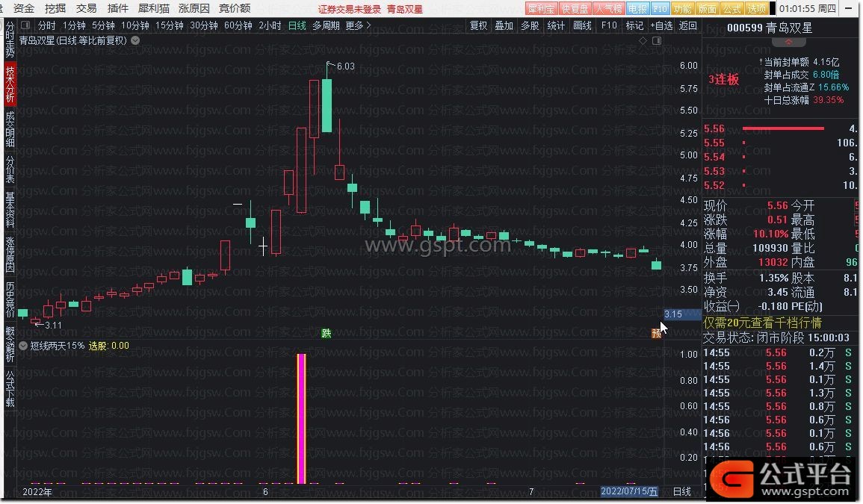
Task: Switch to the 分时 period tab
Action: pyautogui.click(x=47, y=25)
